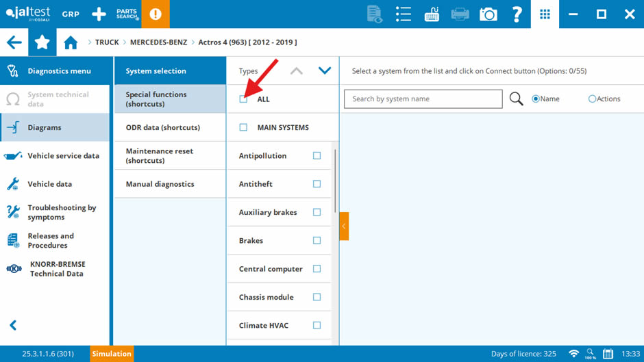Click the Jaltest logo
Image resolution: width=644 pixels, height=362 pixels.
[x=28, y=14]
